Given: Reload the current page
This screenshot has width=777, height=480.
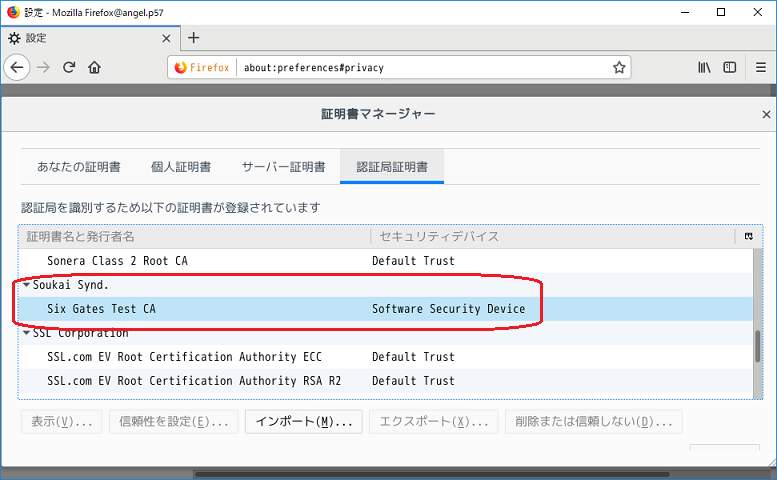Looking at the screenshot, I should coord(69,67).
